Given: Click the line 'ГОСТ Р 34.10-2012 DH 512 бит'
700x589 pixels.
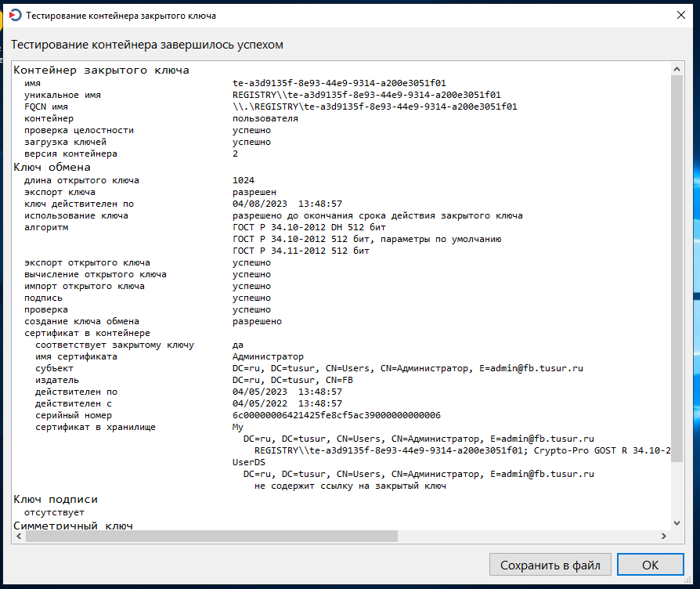Looking at the screenshot, I should [x=309, y=227].
